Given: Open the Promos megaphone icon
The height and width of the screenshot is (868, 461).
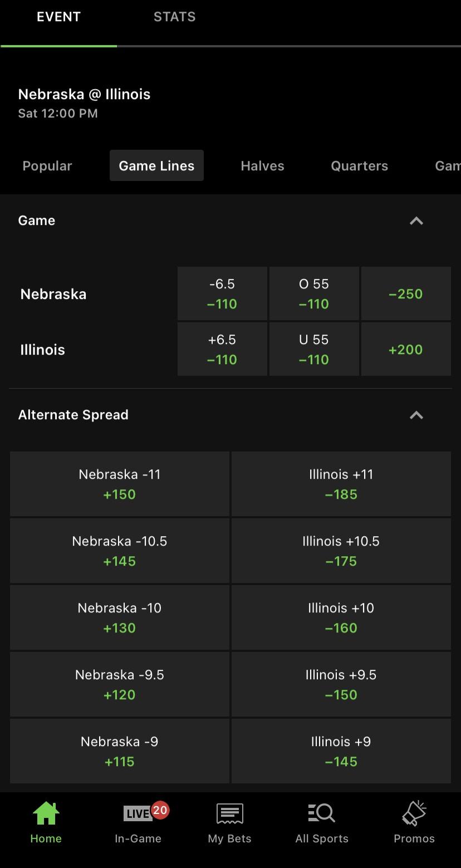Looking at the screenshot, I should pyautogui.click(x=414, y=813).
